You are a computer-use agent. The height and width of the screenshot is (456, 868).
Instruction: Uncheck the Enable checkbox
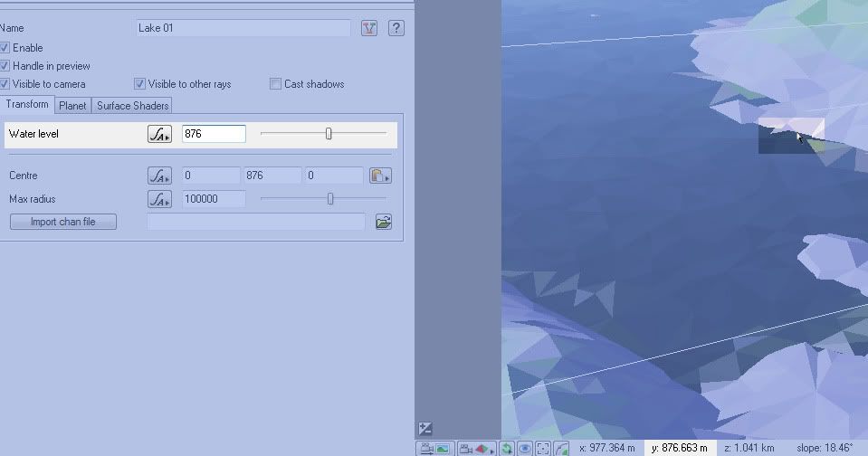[x=5, y=48]
